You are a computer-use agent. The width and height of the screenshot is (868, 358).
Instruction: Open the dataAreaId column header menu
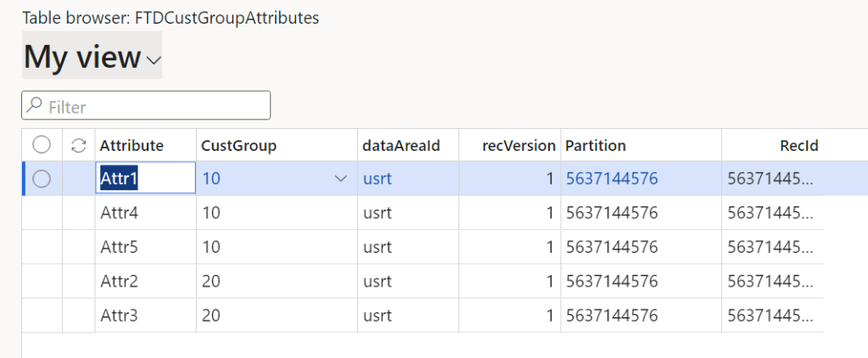401,146
